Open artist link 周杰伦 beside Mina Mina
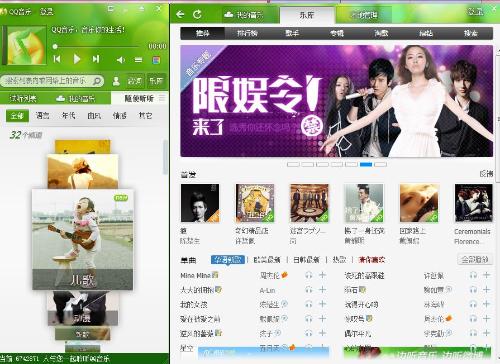 coord(270,276)
